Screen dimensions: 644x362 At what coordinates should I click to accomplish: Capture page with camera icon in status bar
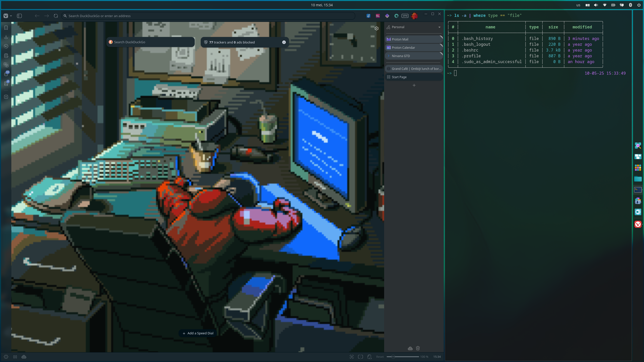click(352, 357)
